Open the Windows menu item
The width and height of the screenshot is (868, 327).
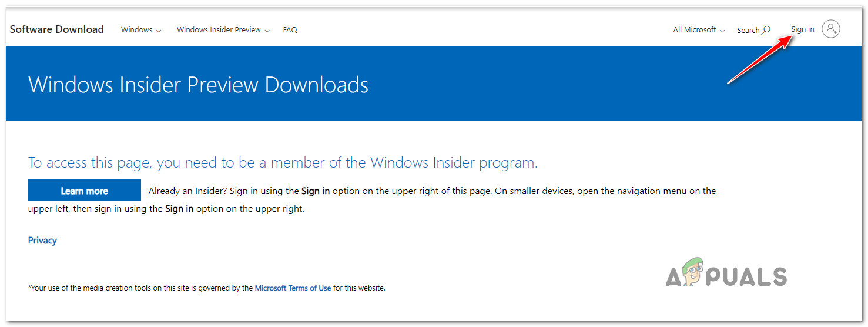point(136,30)
